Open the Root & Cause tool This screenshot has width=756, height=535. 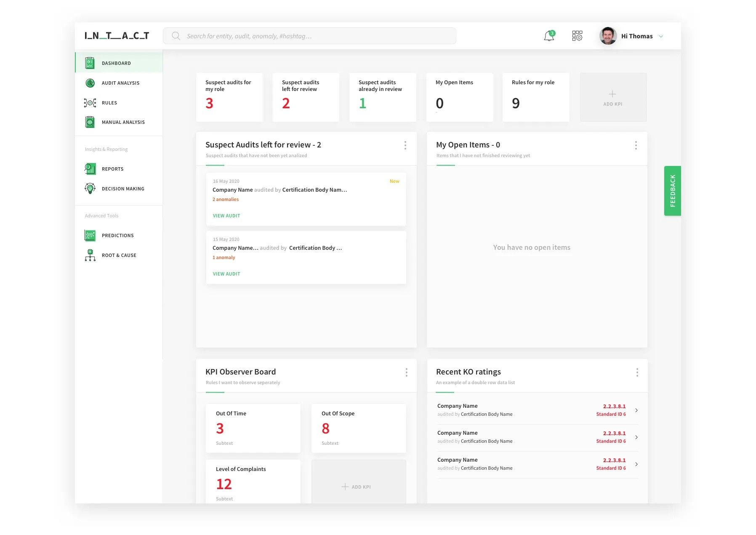(x=119, y=255)
